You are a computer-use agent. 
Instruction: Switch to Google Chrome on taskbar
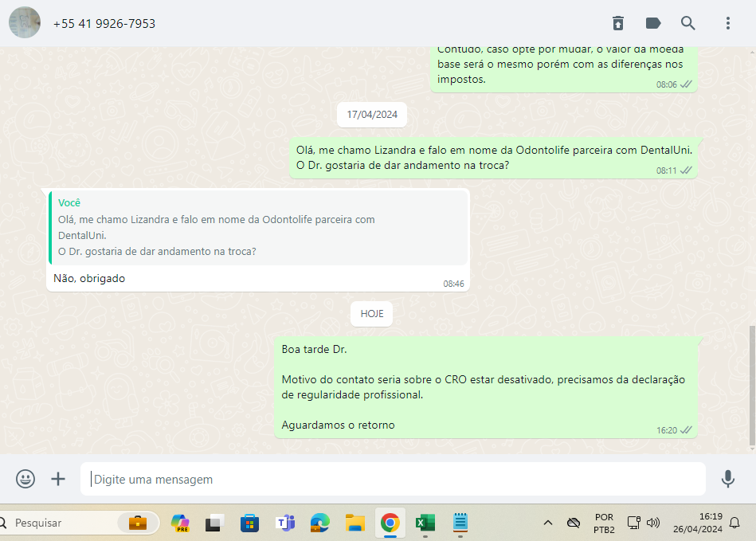390,523
